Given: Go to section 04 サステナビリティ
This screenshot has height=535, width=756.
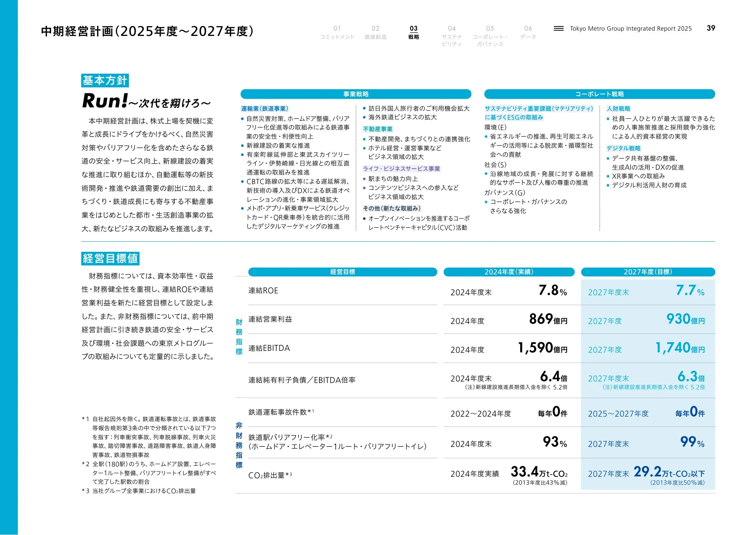Looking at the screenshot, I should [x=452, y=36].
